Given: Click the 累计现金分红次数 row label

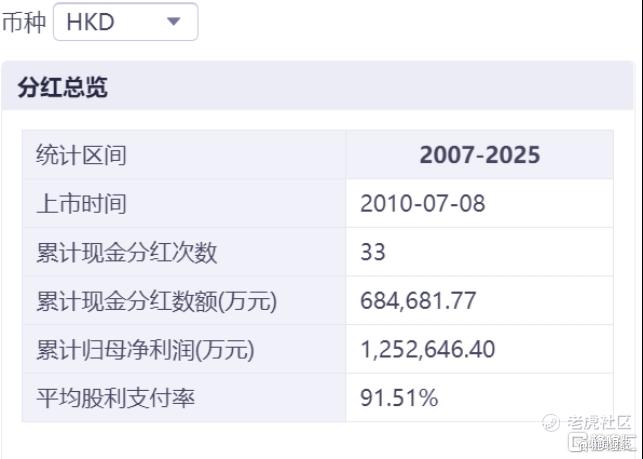Looking at the screenshot, I should click(126, 252).
